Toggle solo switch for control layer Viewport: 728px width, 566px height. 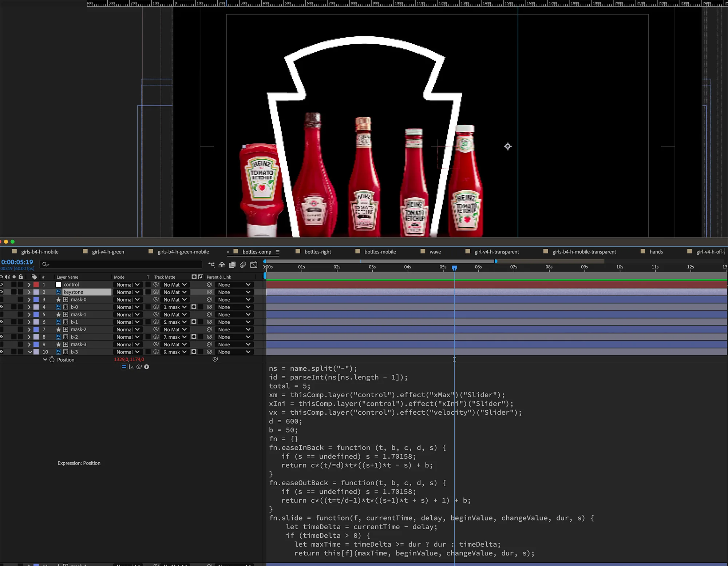[14, 285]
